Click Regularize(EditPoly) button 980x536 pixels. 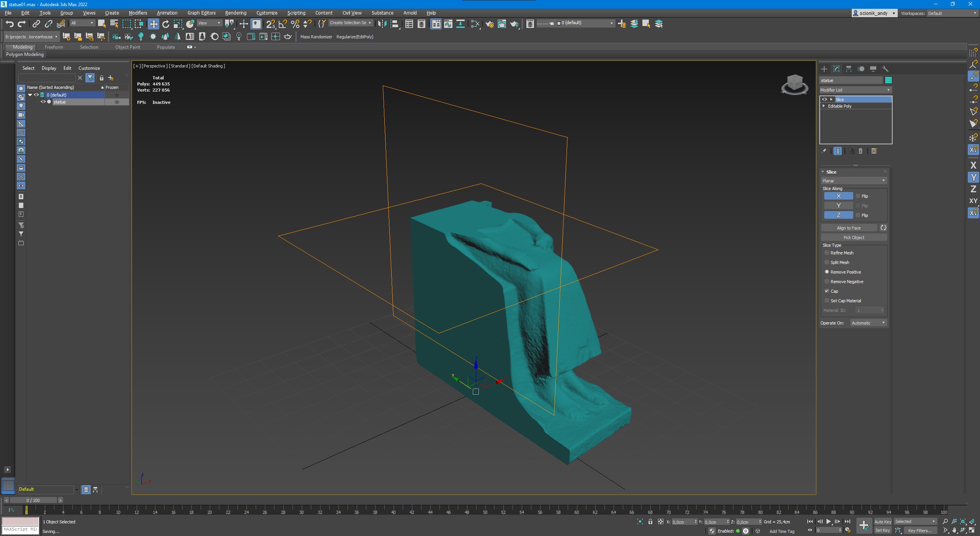coord(354,37)
